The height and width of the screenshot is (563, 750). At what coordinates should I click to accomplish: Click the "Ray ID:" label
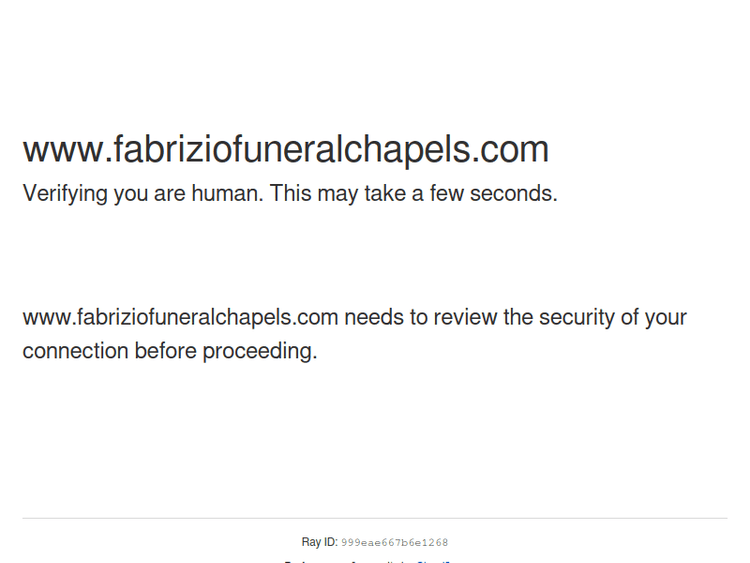coord(319,542)
